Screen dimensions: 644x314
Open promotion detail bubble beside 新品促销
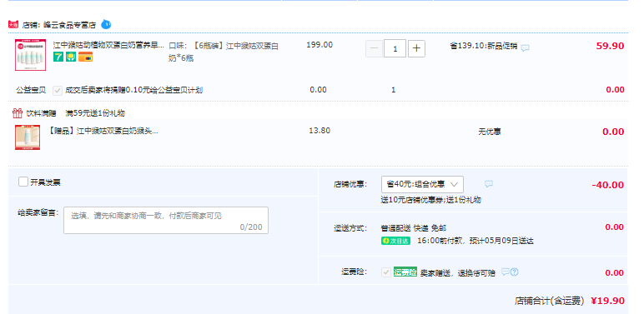(x=525, y=47)
